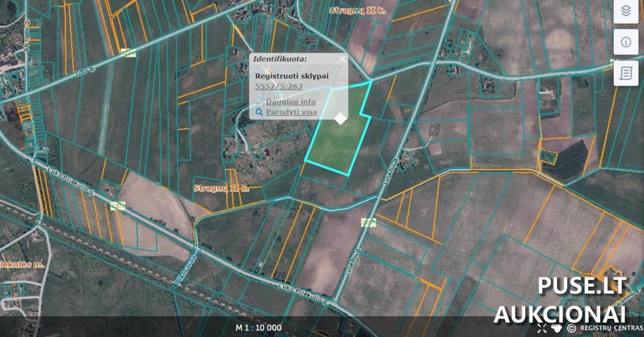
Task: Click the Parodyti visą link
Action: coord(291,112)
